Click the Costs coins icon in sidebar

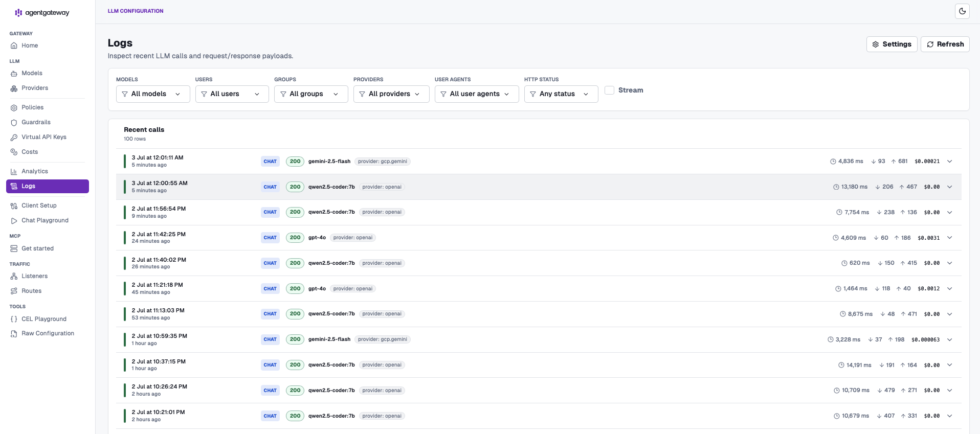[x=14, y=152]
